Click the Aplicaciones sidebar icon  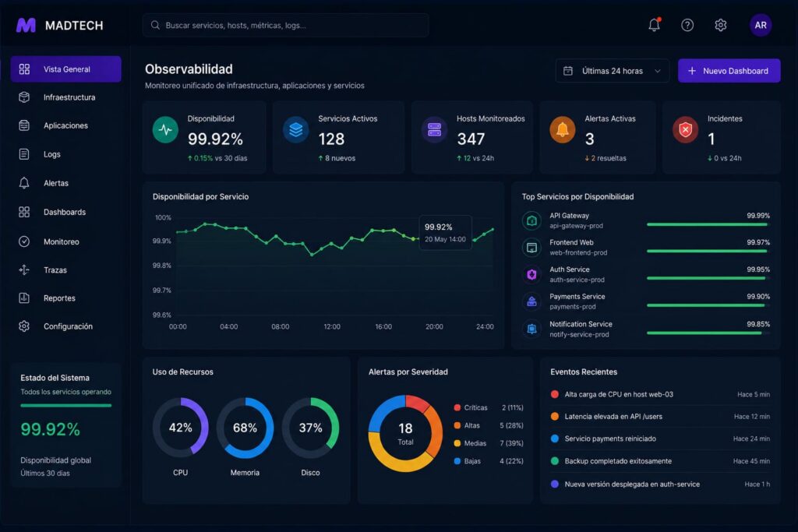24,125
